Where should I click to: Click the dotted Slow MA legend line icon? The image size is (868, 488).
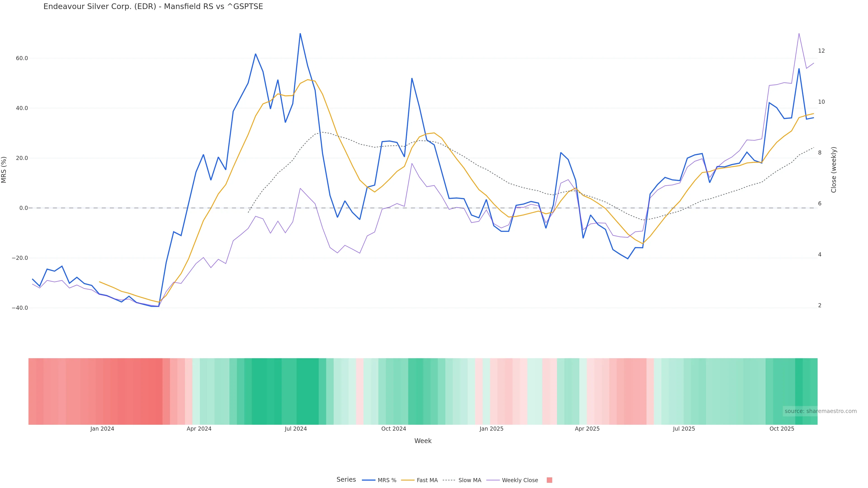449,480
